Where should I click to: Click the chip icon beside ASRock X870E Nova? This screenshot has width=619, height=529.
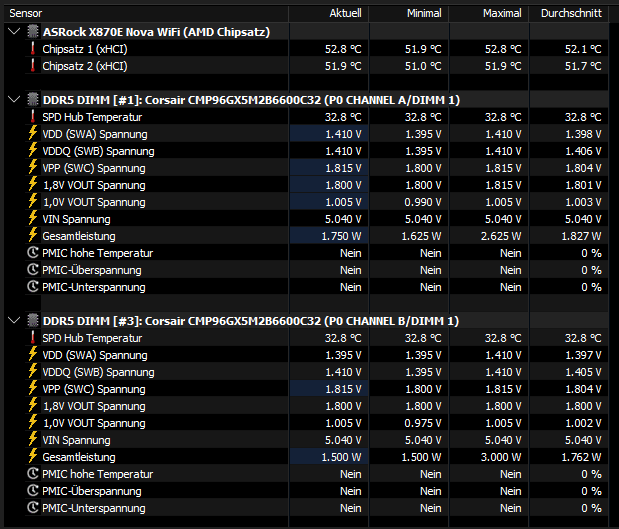[33, 32]
